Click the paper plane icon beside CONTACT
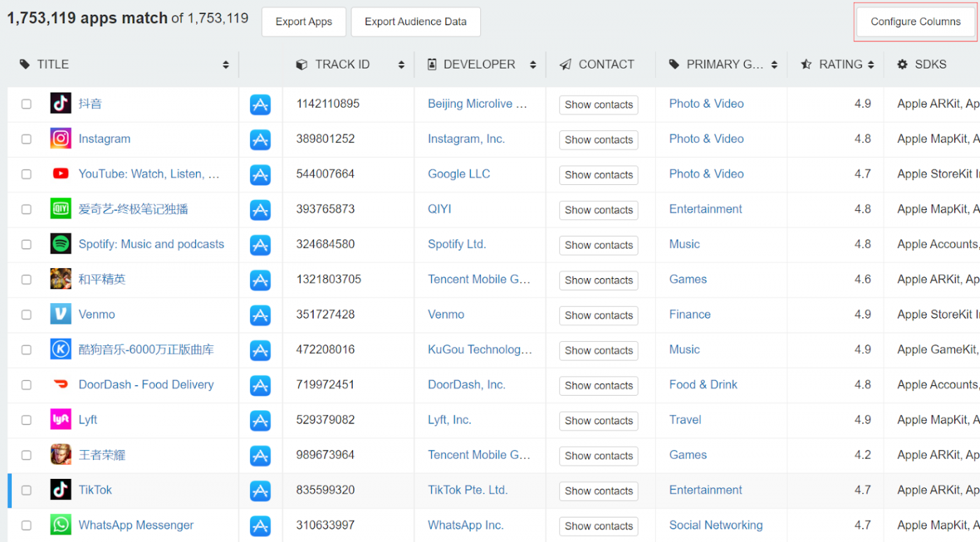 pos(566,64)
